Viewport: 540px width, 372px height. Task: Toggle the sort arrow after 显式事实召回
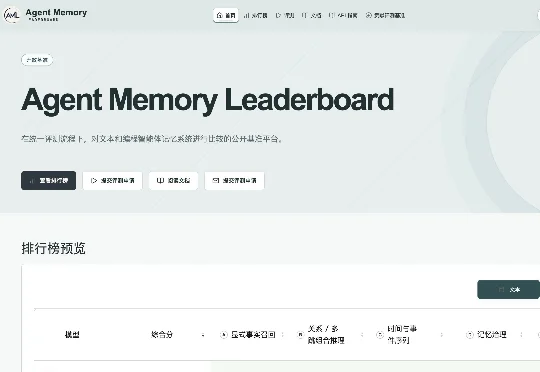tap(282, 334)
